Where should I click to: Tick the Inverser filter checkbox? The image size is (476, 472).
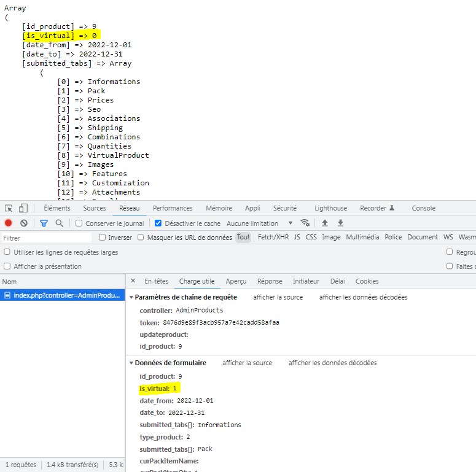pyautogui.click(x=102, y=238)
